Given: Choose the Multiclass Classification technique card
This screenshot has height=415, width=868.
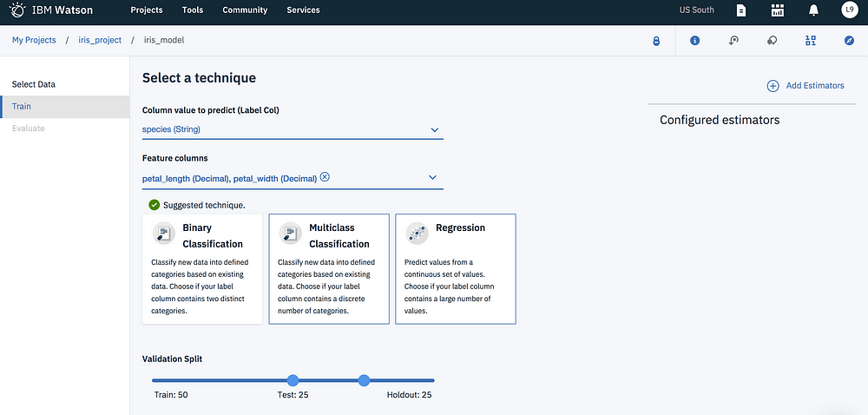Looking at the screenshot, I should (329, 269).
